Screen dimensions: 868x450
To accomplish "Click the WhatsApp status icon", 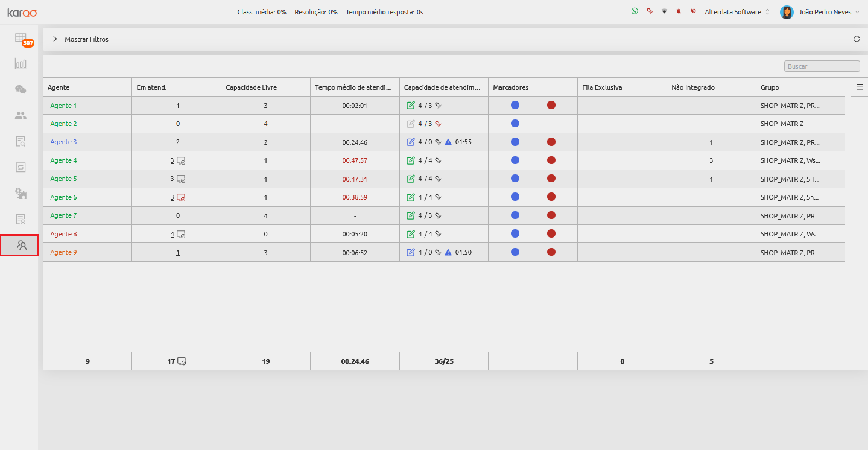I will pyautogui.click(x=635, y=11).
